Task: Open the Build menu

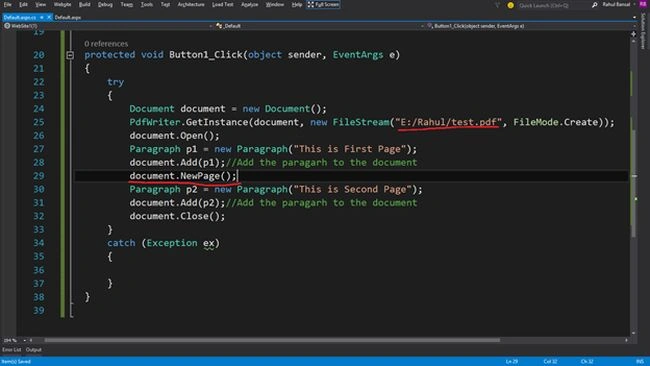Action: click(x=84, y=5)
